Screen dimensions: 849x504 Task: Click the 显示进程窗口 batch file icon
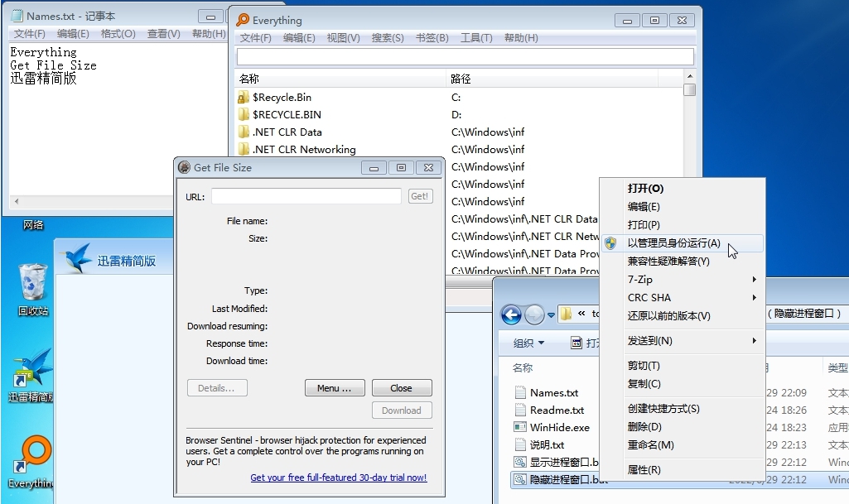point(520,462)
